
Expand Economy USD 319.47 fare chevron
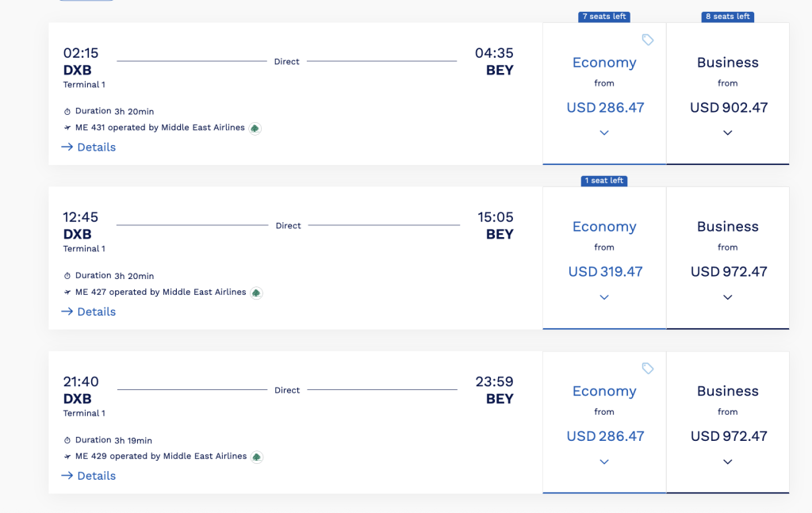click(603, 297)
